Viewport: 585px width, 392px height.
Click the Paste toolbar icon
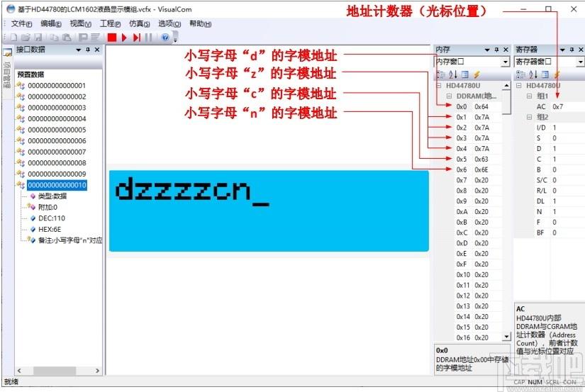[x=67, y=38]
